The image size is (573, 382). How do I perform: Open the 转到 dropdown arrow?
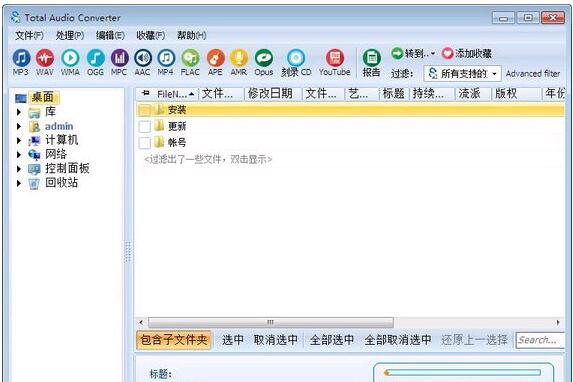(433, 54)
